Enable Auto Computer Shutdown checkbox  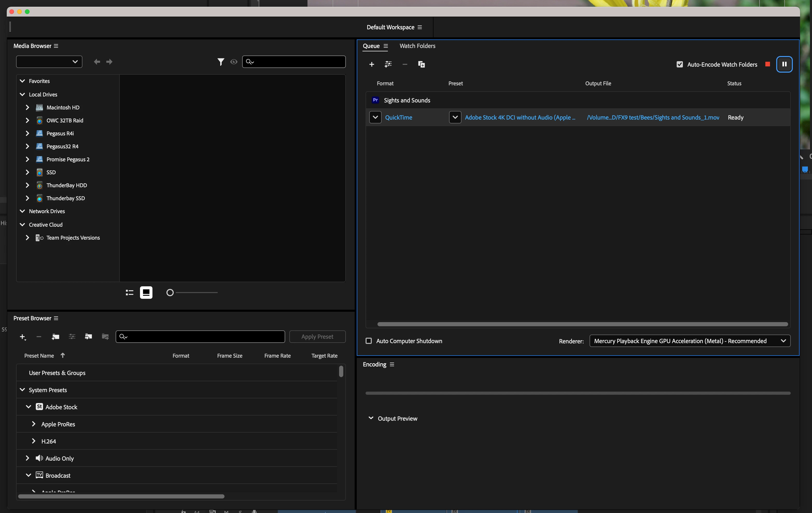(x=369, y=341)
